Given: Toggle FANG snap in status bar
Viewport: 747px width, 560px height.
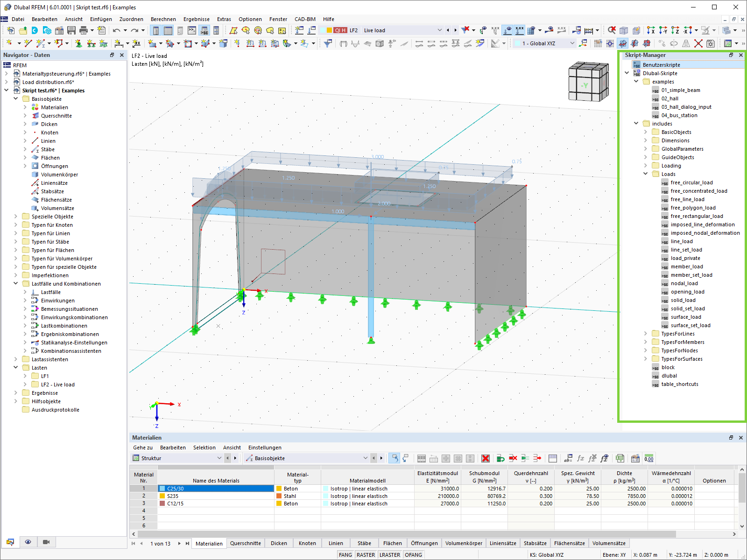Looking at the screenshot, I should coord(345,555).
